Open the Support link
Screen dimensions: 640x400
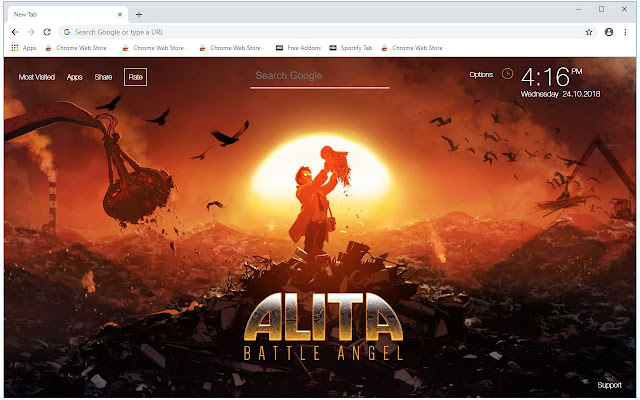pyautogui.click(x=609, y=385)
